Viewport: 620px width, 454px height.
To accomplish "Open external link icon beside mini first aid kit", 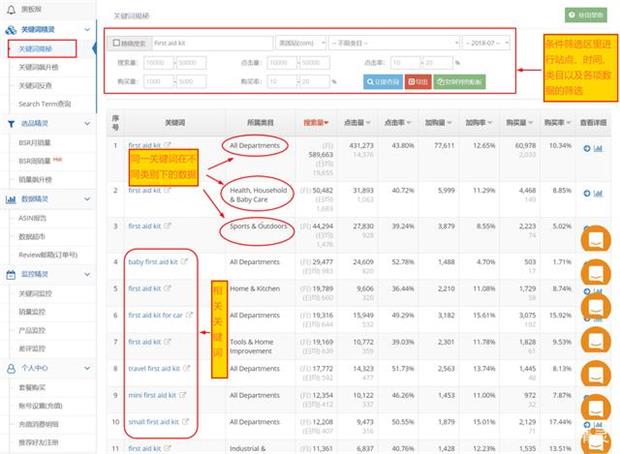I will pyautogui.click(x=183, y=395).
